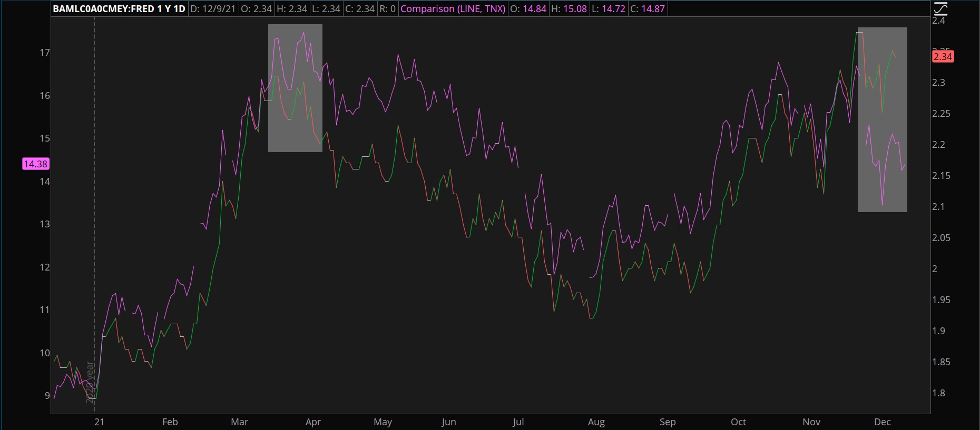Click the 2.25 tick on right axis
Screen dimensions: 980x430
tap(941, 113)
